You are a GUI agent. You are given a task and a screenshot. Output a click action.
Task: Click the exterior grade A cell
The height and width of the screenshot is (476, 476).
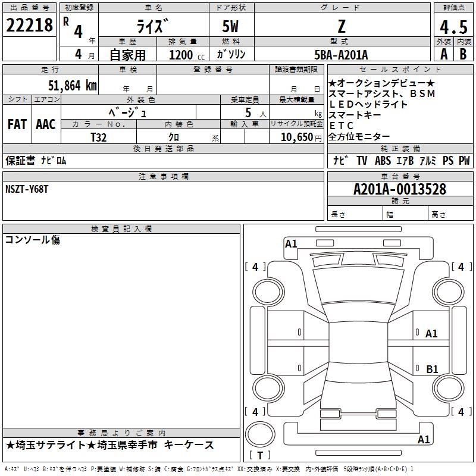tap(444, 54)
